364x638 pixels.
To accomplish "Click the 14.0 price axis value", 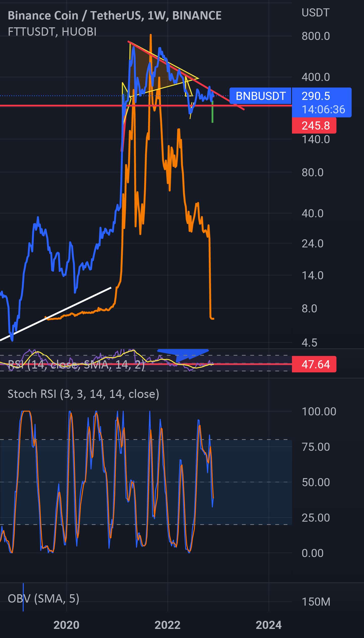I will (x=312, y=275).
